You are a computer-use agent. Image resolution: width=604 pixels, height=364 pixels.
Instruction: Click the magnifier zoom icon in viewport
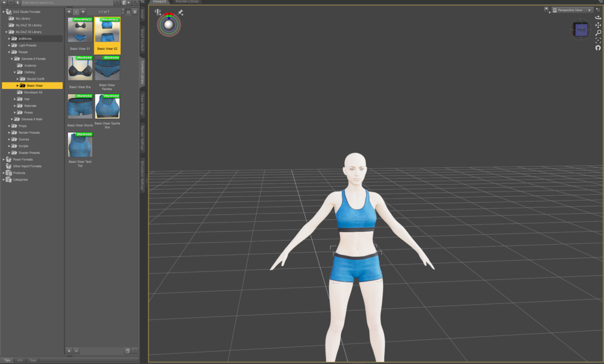(598, 32)
